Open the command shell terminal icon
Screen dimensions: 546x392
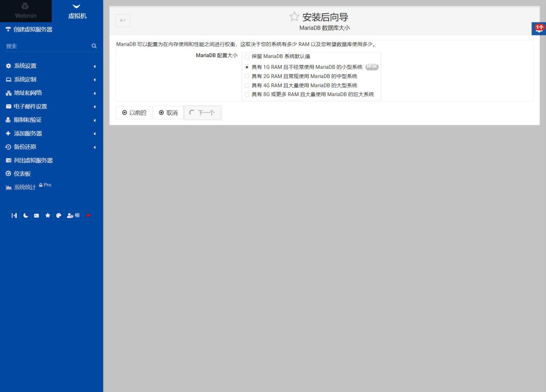(36, 216)
